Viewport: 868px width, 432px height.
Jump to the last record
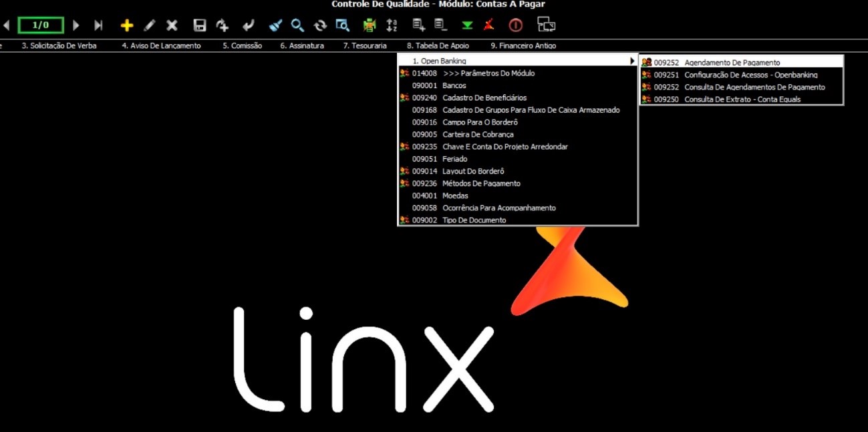click(98, 25)
